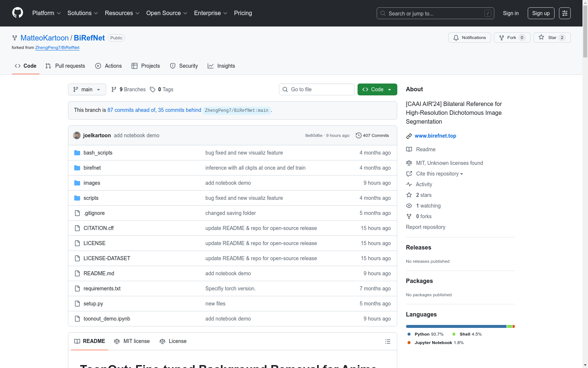Click the Sign in link
The height and width of the screenshot is (368, 588).
point(511,13)
